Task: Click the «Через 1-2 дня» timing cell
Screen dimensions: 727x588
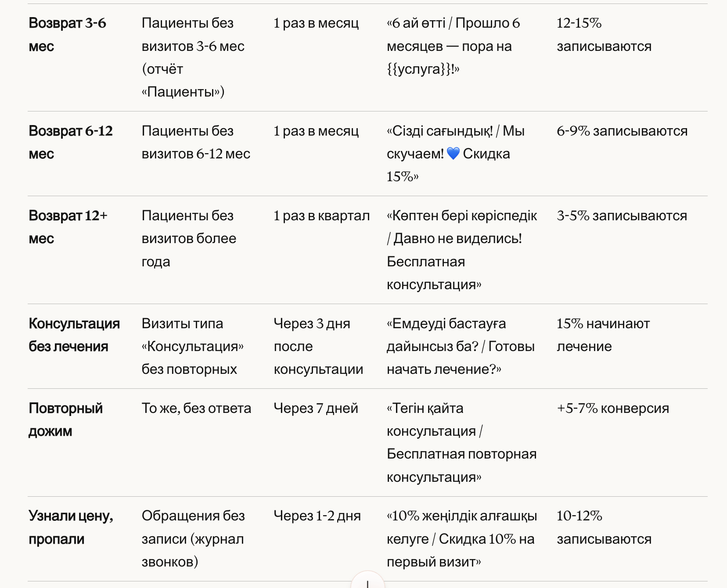Action: point(317,516)
